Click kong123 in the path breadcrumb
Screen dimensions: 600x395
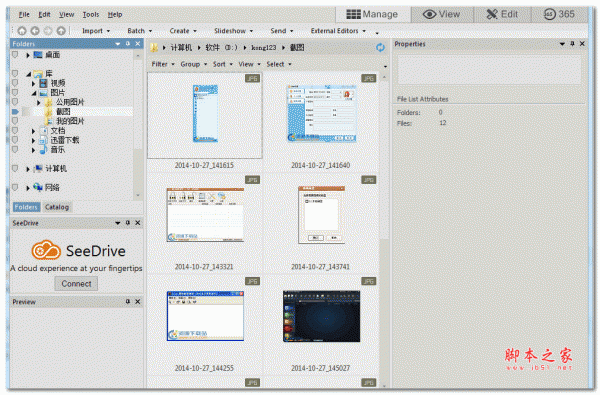[264, 47]
